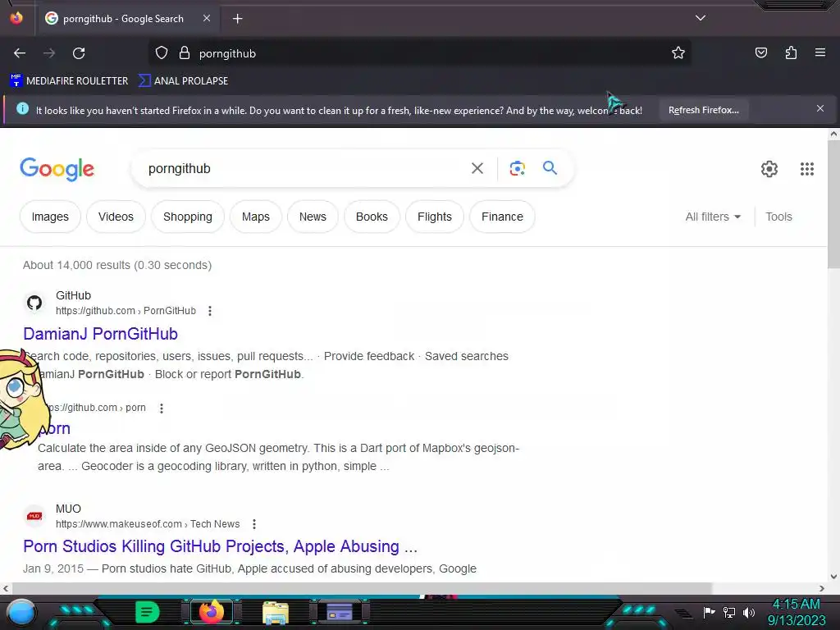Click the makeuseof.com Tech News URL
840x630 pixels.
(148, 524)
